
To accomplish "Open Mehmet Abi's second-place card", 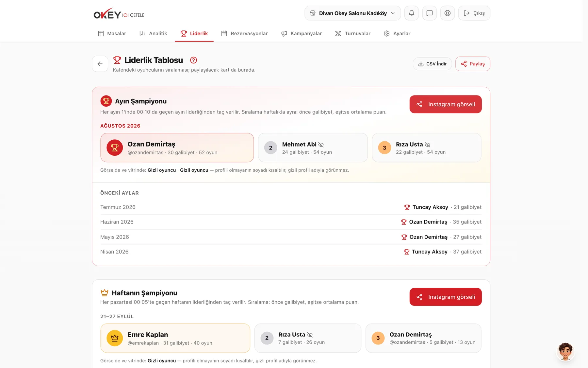I will tap(313, 148).
